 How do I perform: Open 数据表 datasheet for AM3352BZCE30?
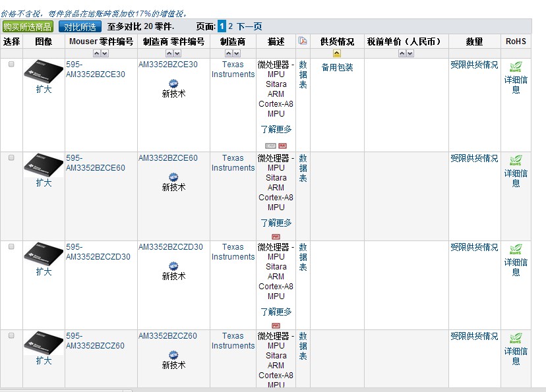303,75
